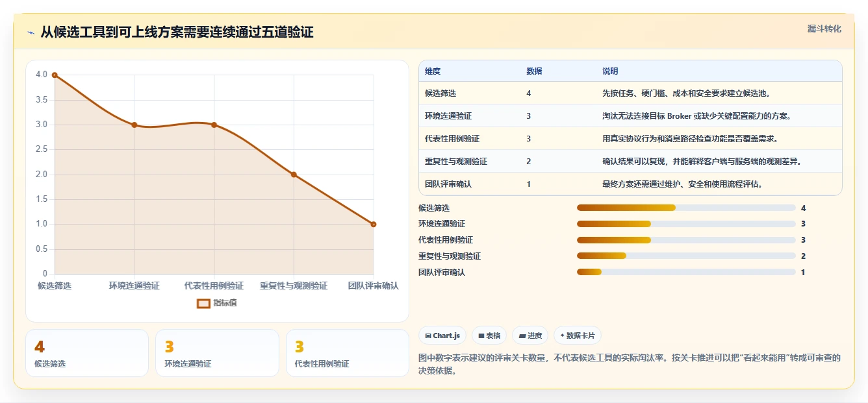
Task: Click the 环境连通验证 progress bar
Action: tap(686, 224)
